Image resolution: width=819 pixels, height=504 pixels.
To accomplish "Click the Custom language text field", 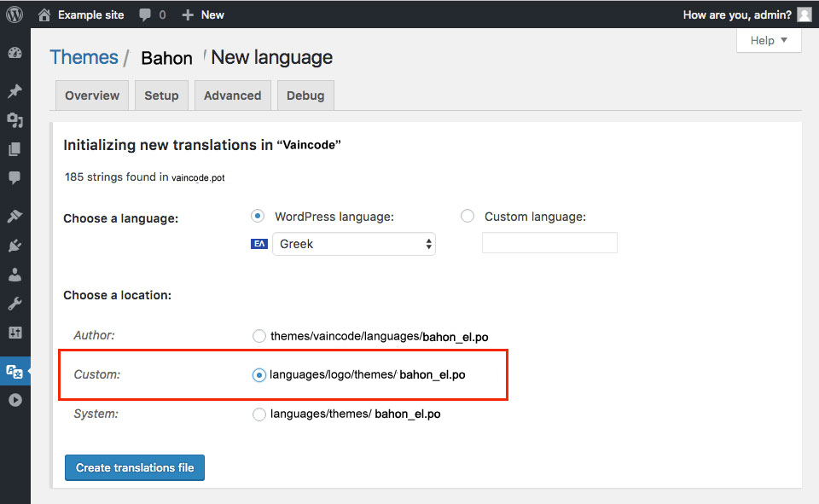I will click(549, 243).
